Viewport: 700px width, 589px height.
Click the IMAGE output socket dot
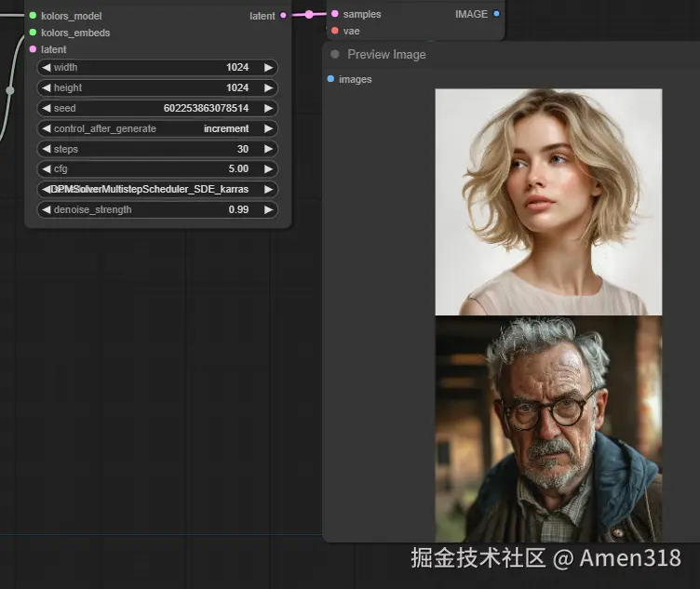[496, 14]
